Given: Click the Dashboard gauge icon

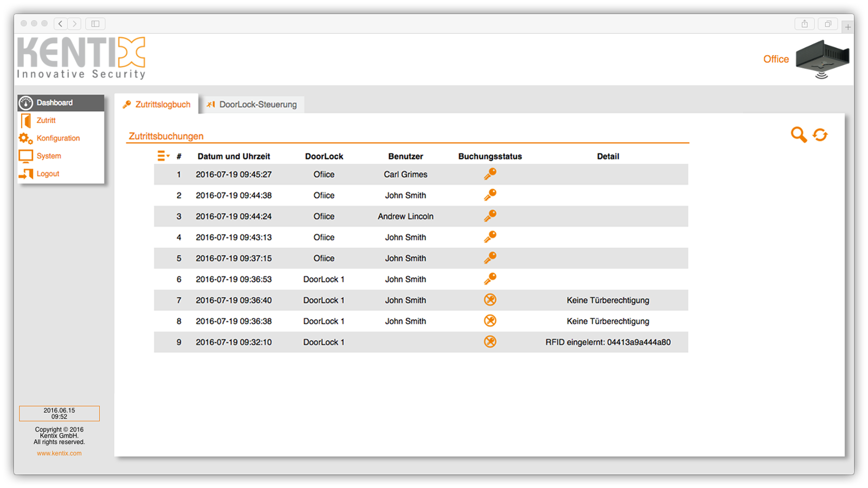Looking at the screenshot, I should (x=26, y=102).
